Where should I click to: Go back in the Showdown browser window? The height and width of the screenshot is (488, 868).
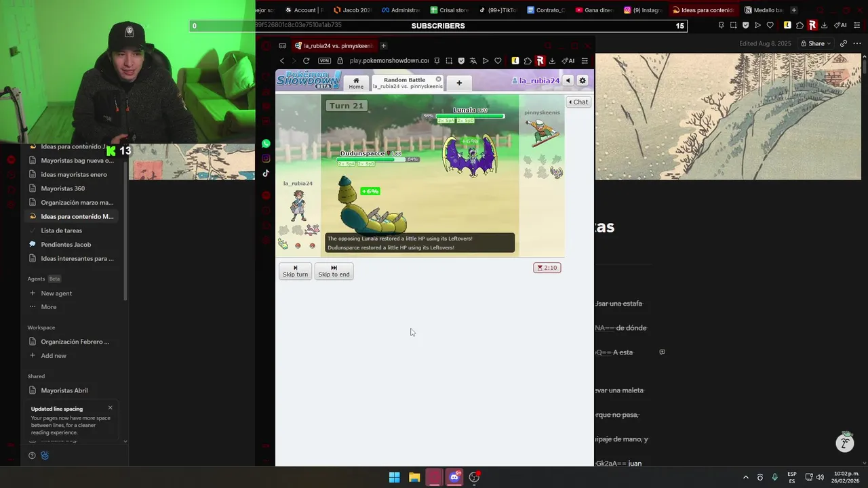pyautogui.click(x=282, y=61)
